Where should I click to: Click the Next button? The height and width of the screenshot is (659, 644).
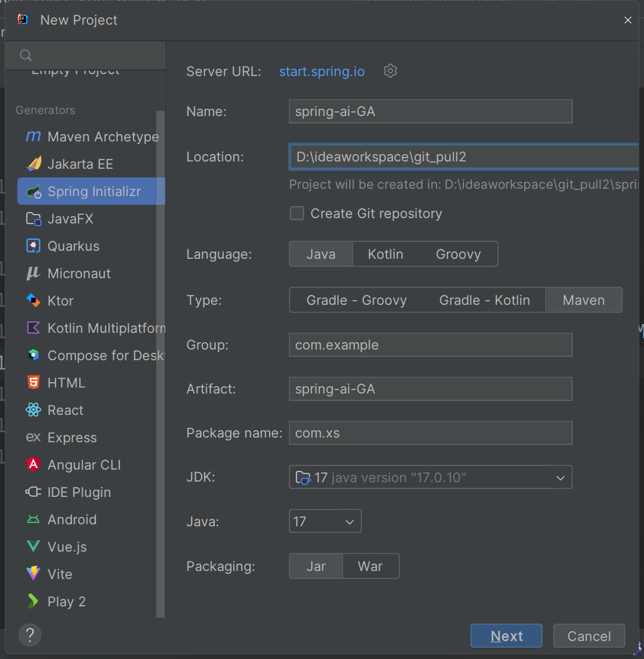click(x=506, y=636)
